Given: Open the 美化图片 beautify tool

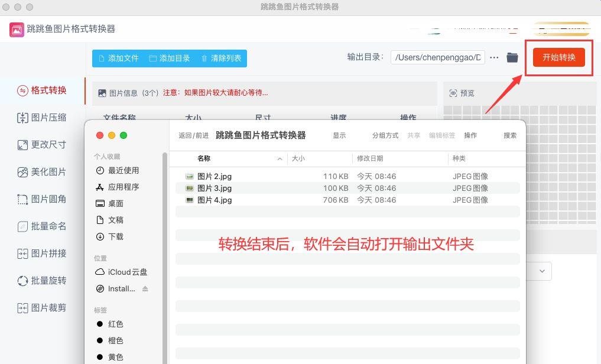Looking at the screenshot, I should pos(41,172).
